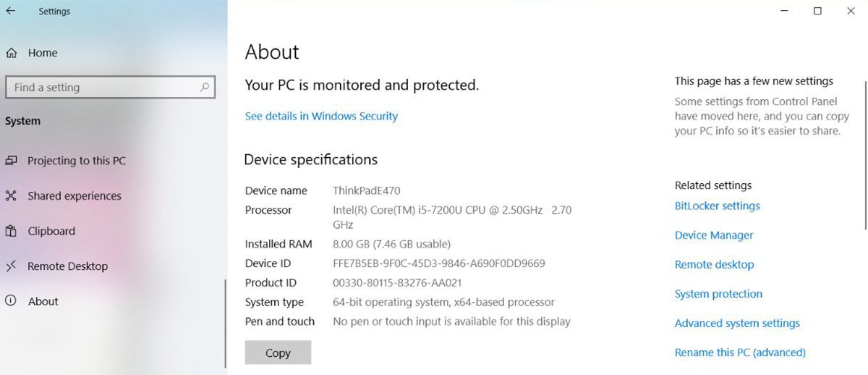Click the Projecting to this PC icon
The height and width of the screenshot is (375, 868).
pos(11,161)
